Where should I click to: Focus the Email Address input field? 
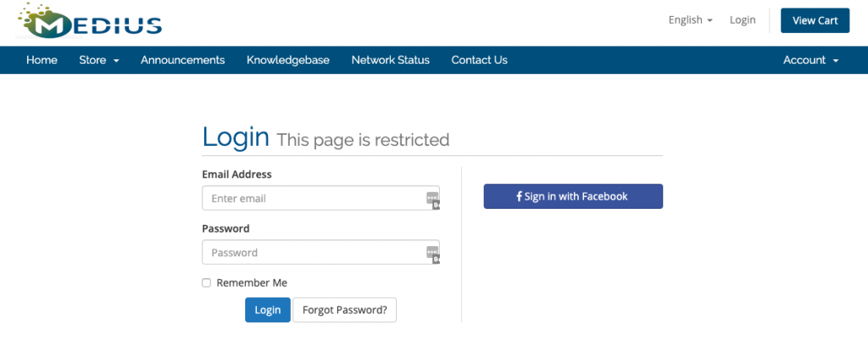pos(321,198)
